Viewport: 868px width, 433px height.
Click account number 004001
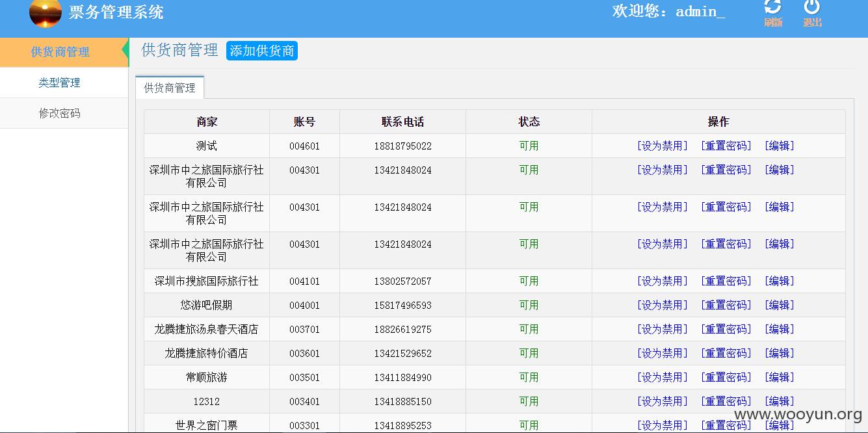304,306
